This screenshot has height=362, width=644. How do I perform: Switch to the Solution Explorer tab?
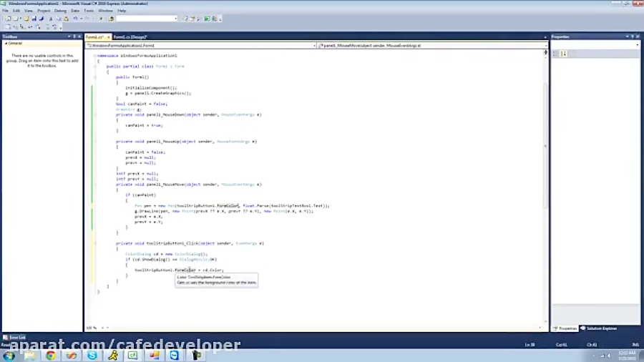(598, 328)
